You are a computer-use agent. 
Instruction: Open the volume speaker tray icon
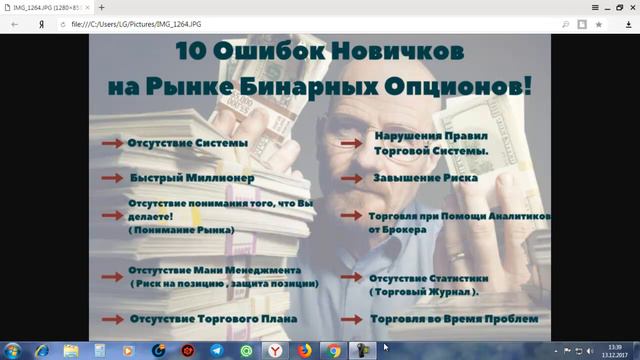(590, 351)
